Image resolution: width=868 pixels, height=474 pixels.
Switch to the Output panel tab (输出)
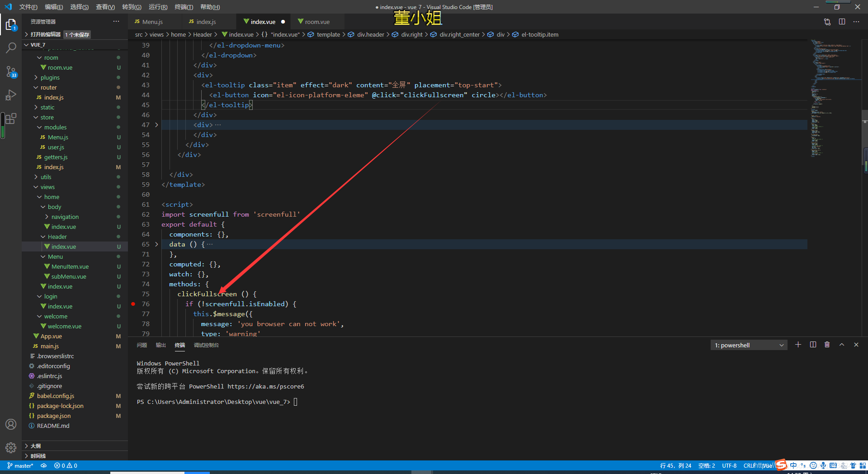tap(161, 345)
